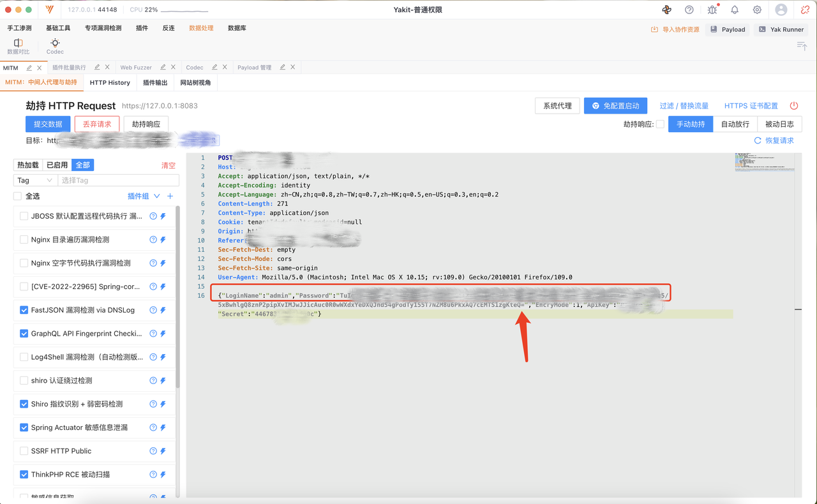Open the Codec tool icon
This screenshot has width=817, height=504.
tap(55, 43)
